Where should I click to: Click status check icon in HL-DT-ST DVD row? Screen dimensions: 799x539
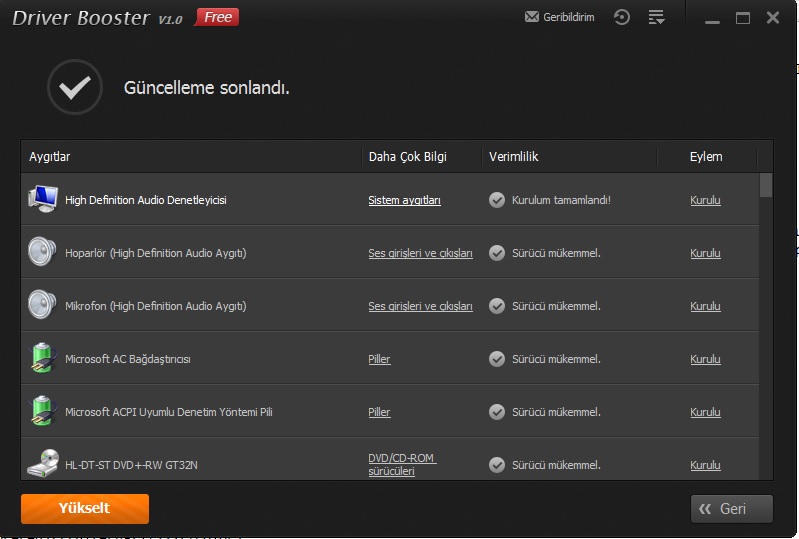click(x=497, y=465)
